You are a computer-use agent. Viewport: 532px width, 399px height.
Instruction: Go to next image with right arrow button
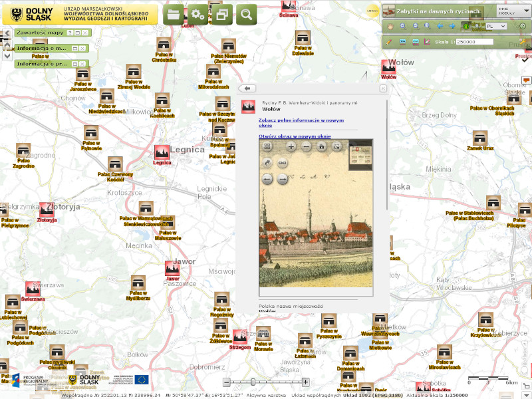pos(282,179)
